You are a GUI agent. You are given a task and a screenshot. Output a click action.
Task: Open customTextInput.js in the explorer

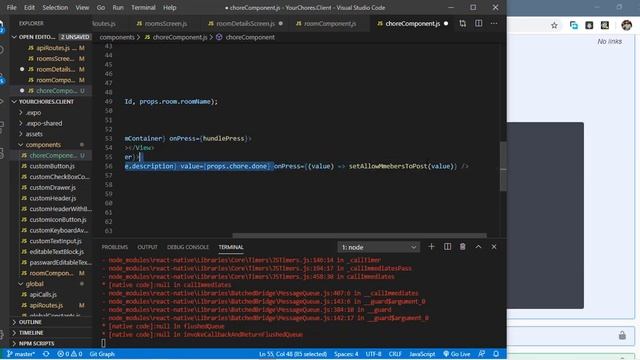[x=51, y=241]
